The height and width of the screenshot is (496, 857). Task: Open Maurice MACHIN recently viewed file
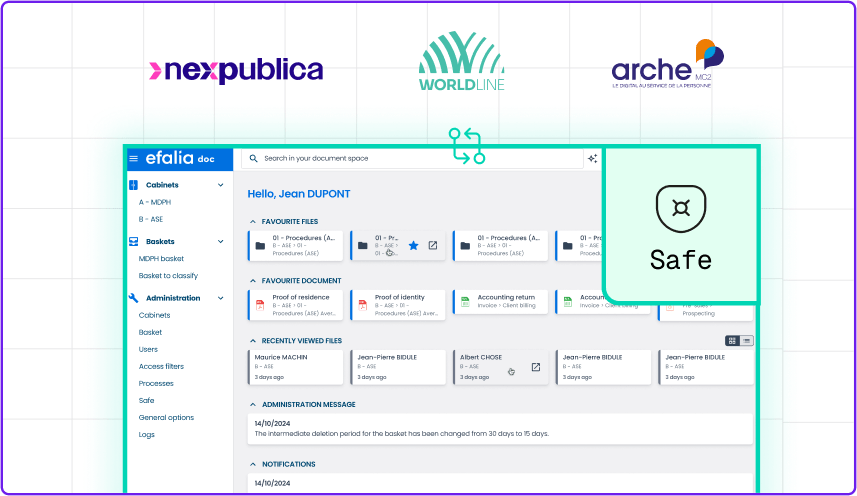pos(296,367)
